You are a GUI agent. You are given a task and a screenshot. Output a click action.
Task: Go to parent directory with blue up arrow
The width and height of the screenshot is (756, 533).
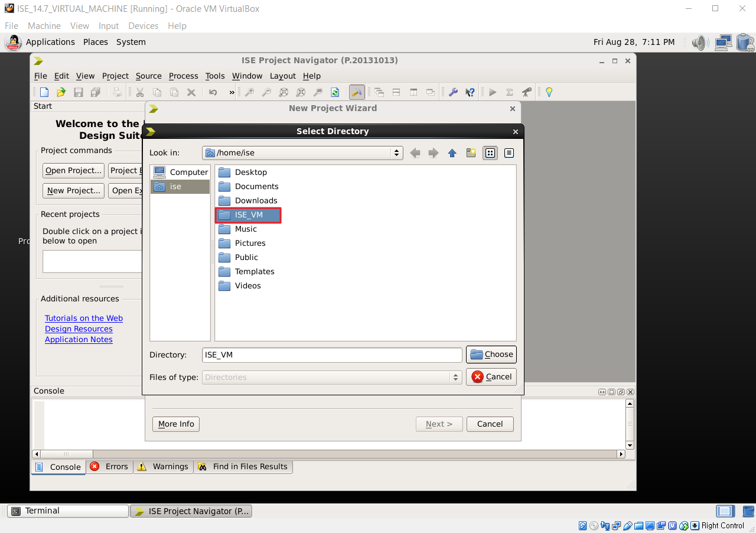(452, 153)
